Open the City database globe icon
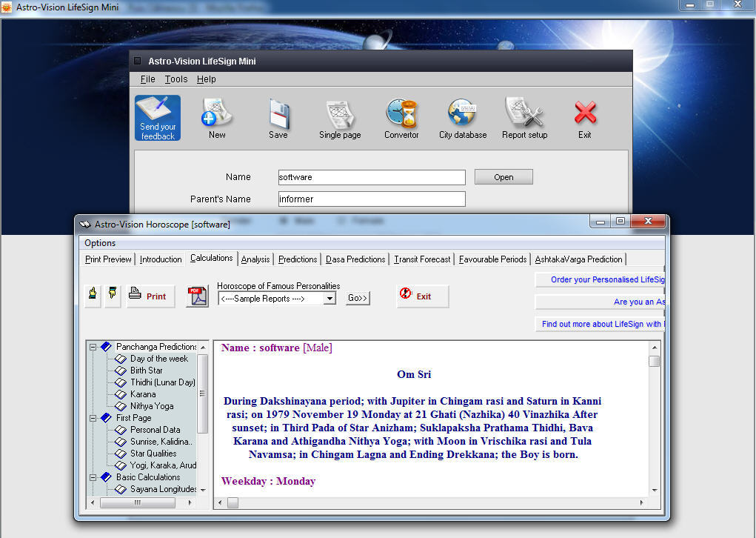The width and height of the screenshot is (756, 538). 463,116
